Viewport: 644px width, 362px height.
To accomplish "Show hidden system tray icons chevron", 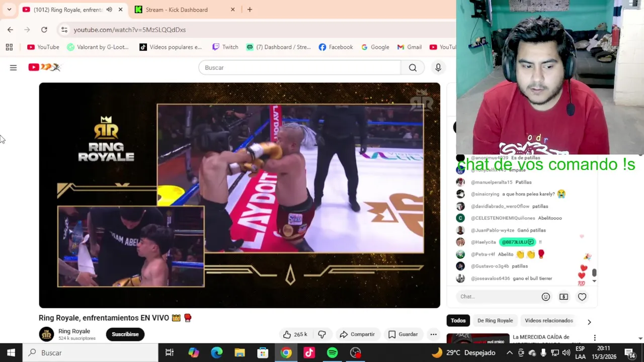I will tap(510, 353).
